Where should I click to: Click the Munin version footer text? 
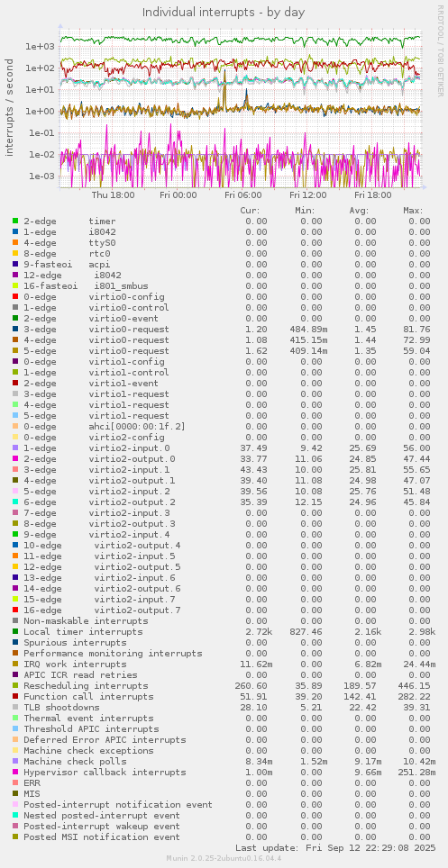click(x=224, y=859)
